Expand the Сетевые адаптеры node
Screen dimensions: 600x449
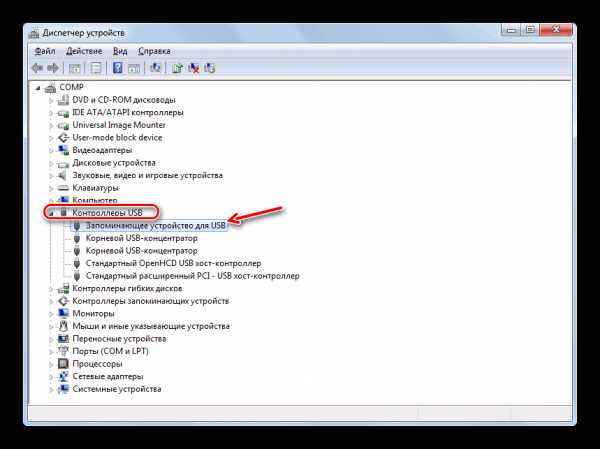pyautogui.click(x=51, y=377)
